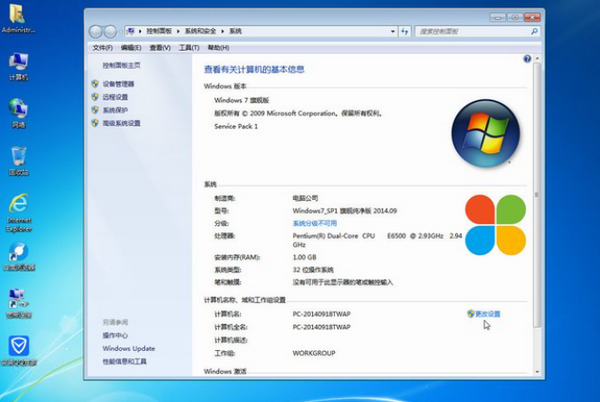The image size is (600, 402).
Task: Launch Internet Explorer from the desktop
Action: pyautogui.click(x=19, y=213)
